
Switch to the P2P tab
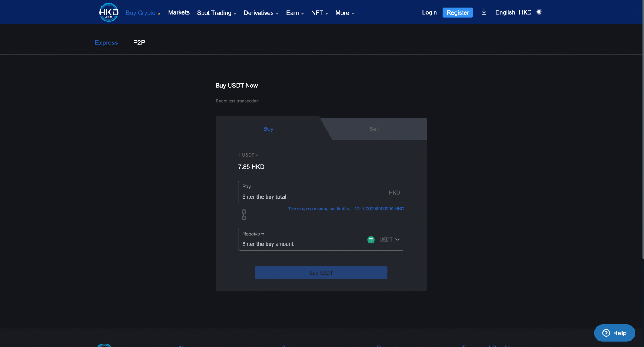click(139, 43)
